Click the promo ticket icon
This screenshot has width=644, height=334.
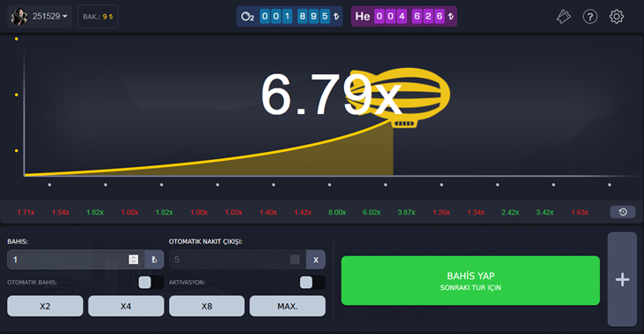pyautogui.click(x=563, y=17)
